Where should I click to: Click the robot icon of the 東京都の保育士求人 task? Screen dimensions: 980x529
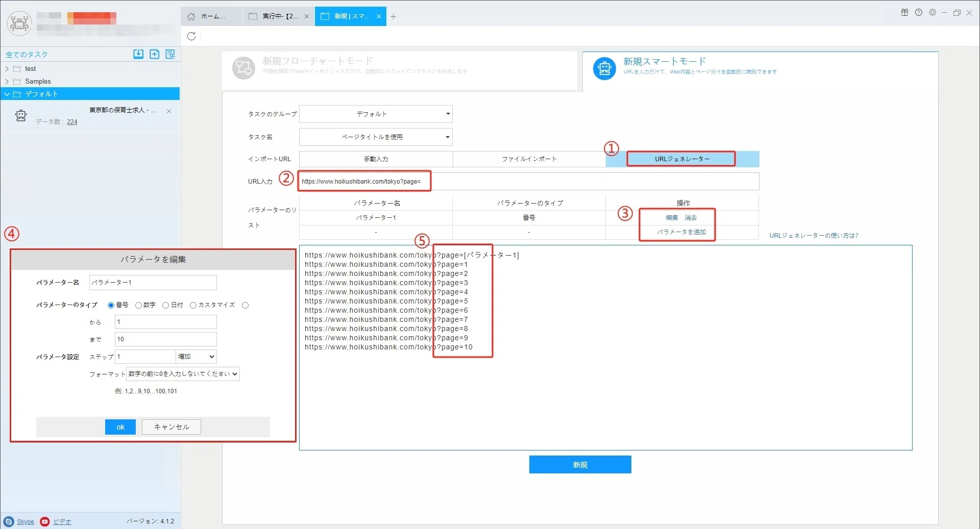pyautogui.click(x=21, y=116)
